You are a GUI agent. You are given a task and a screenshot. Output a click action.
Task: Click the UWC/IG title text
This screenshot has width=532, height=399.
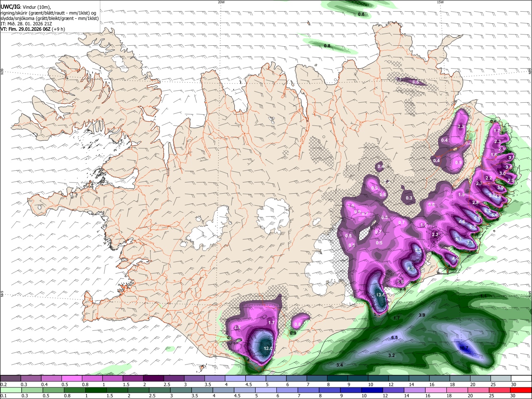tap(10, 6)
